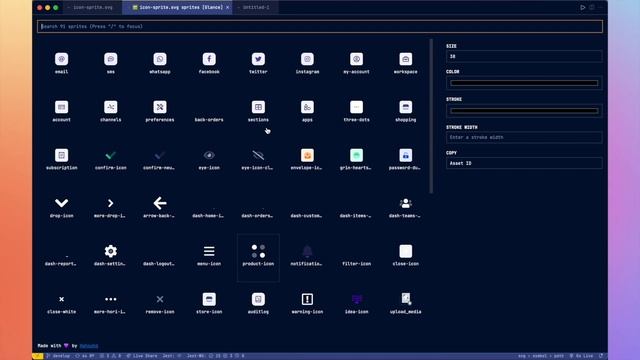Select the idea-icon purple sprite
Screen dimensions: 640x360
[356, 299]
